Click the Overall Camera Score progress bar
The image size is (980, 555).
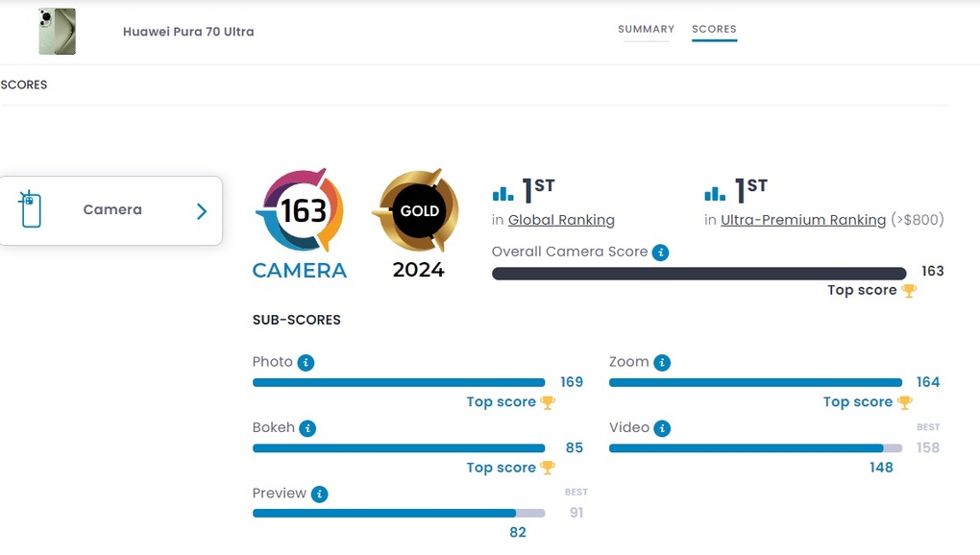(699, 274)
